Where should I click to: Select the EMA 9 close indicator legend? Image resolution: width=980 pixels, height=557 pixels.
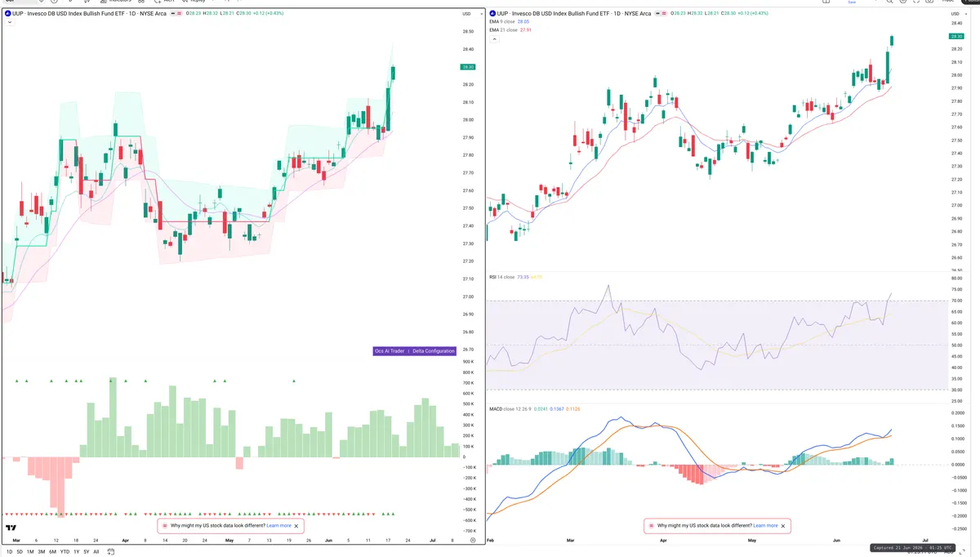click(502, 22)
